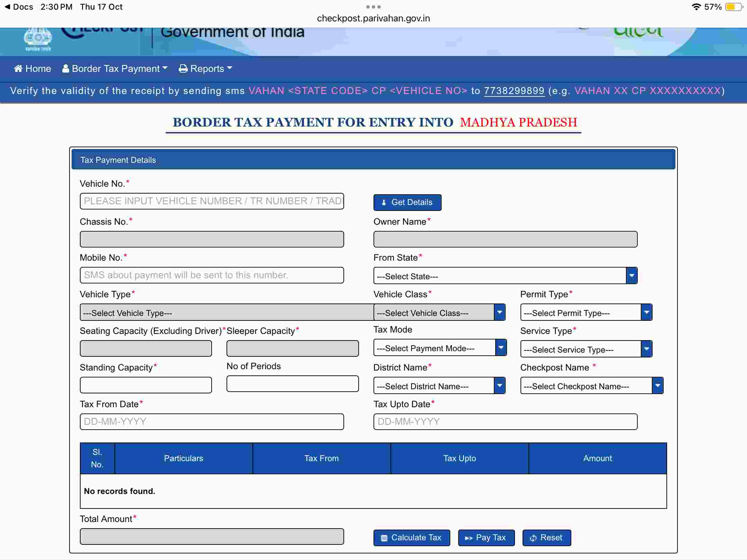747x560 pixels.
Task: Tap the back to Docs arrow
Action: click(8, 7)
